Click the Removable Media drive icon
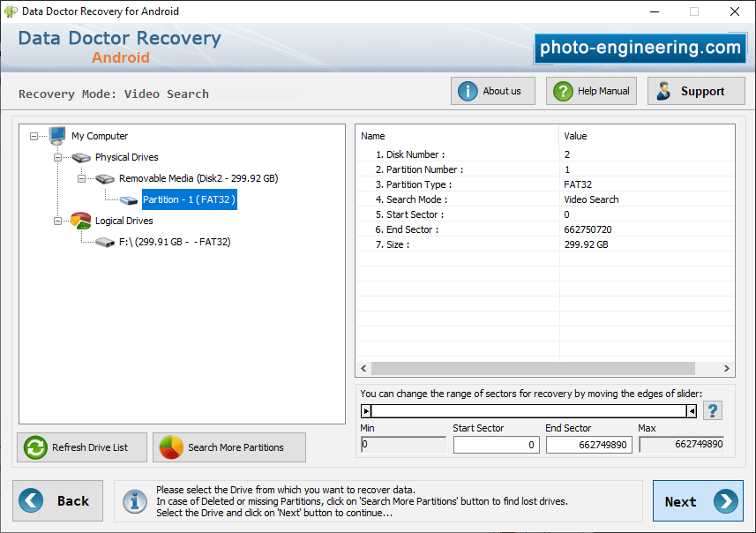This screenshot has height=533, width=756. 105,179
